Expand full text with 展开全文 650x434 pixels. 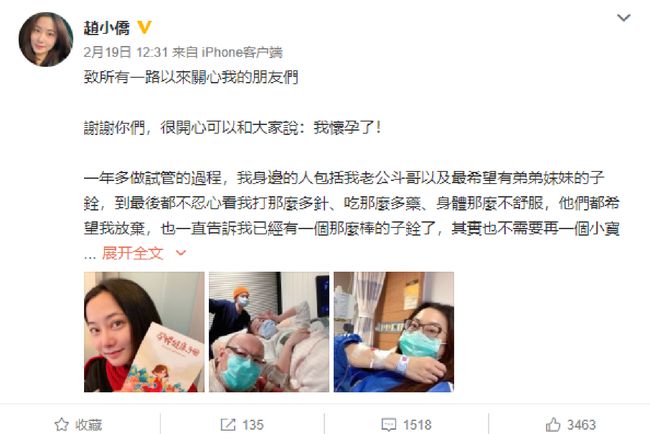coord(132,252)
